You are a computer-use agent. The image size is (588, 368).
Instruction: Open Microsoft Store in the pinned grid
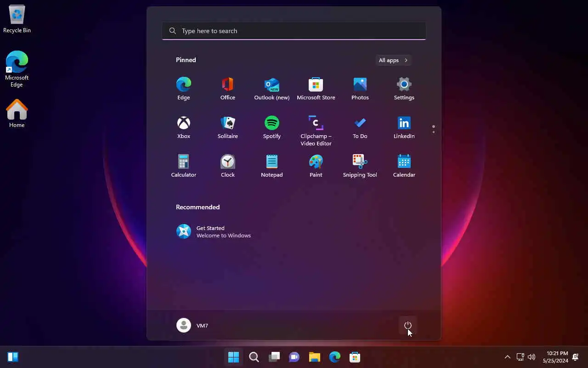pyautogui.click(x=316, y=89)
